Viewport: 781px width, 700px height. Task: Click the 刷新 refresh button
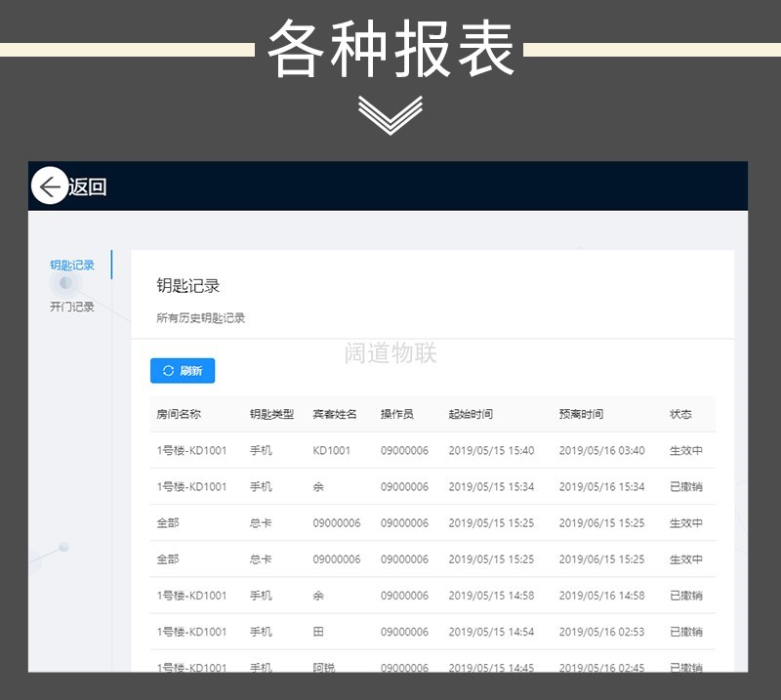tap(183, 371)
